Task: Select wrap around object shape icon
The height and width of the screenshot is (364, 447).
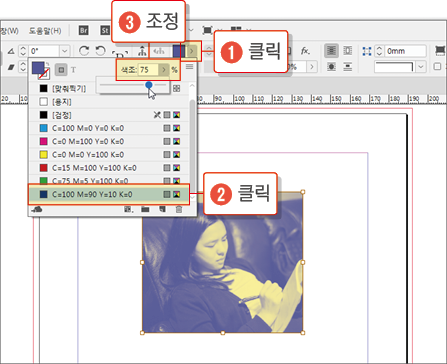Action: (331, 67)
